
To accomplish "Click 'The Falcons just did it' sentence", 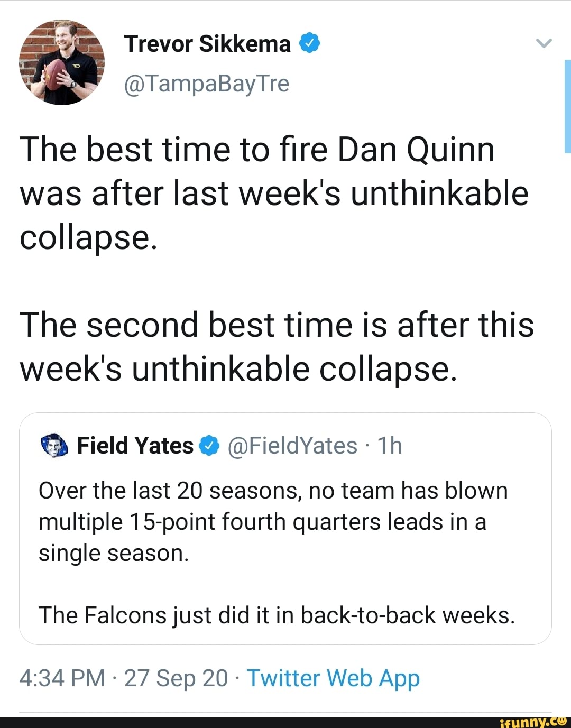I will point(277,615).
